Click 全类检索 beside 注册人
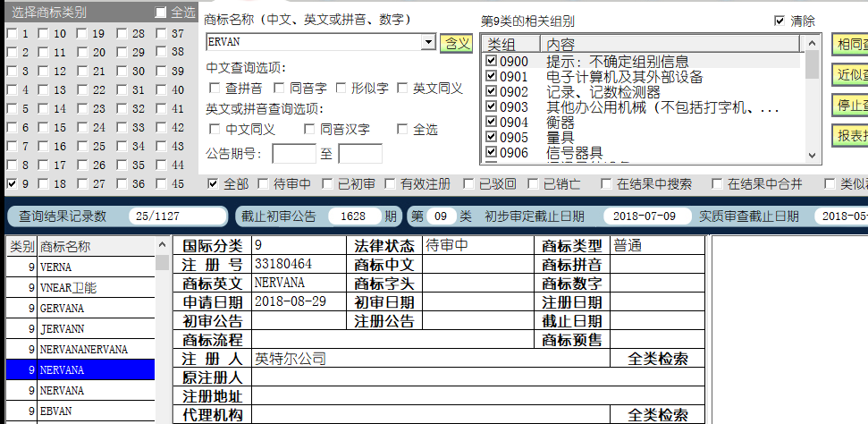The image size is (868, 424). [658, 359]
